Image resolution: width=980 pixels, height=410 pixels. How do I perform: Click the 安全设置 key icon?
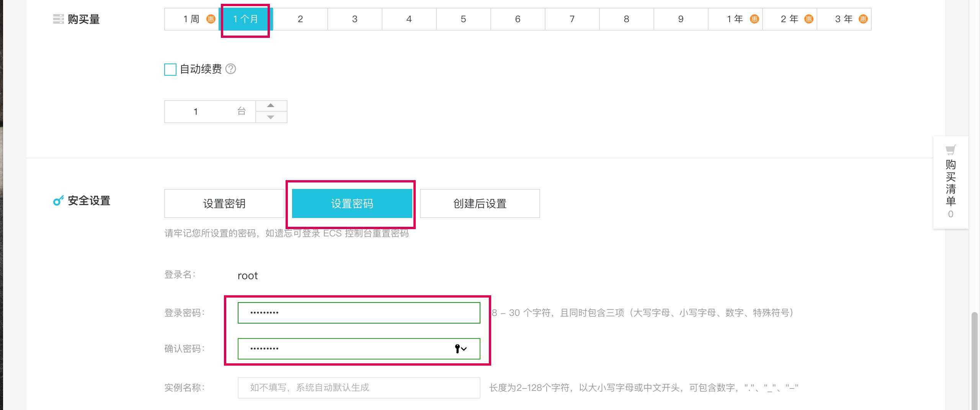click(58, 200)
